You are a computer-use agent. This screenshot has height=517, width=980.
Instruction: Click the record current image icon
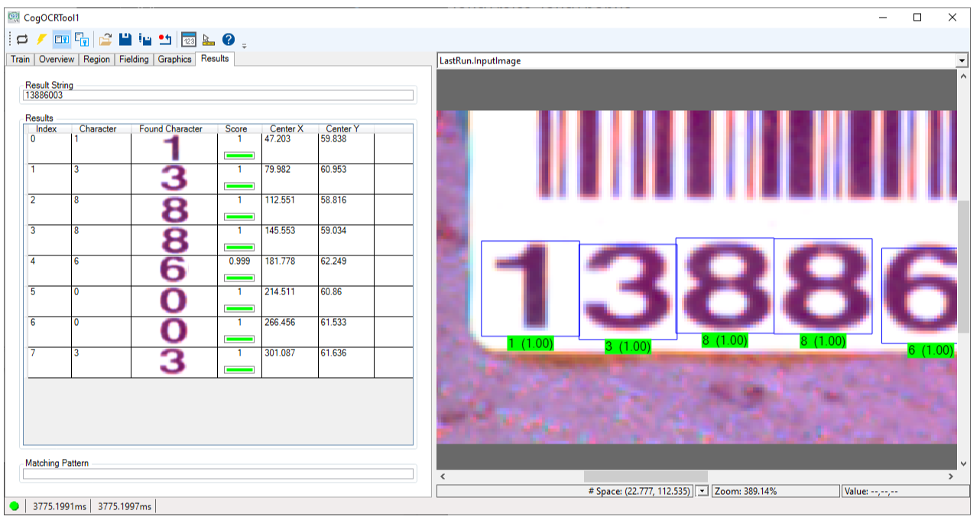pyautogui.click(x=165, y=39)
